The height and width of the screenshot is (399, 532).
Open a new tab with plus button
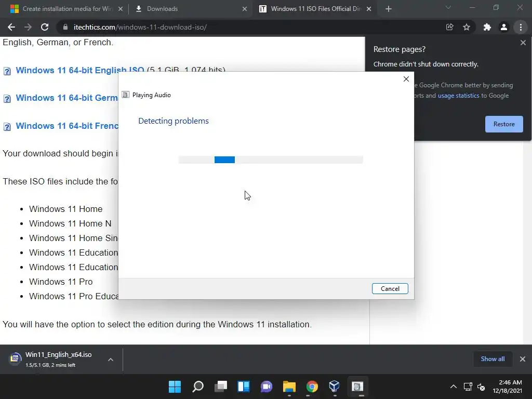(x=389, y=9)
